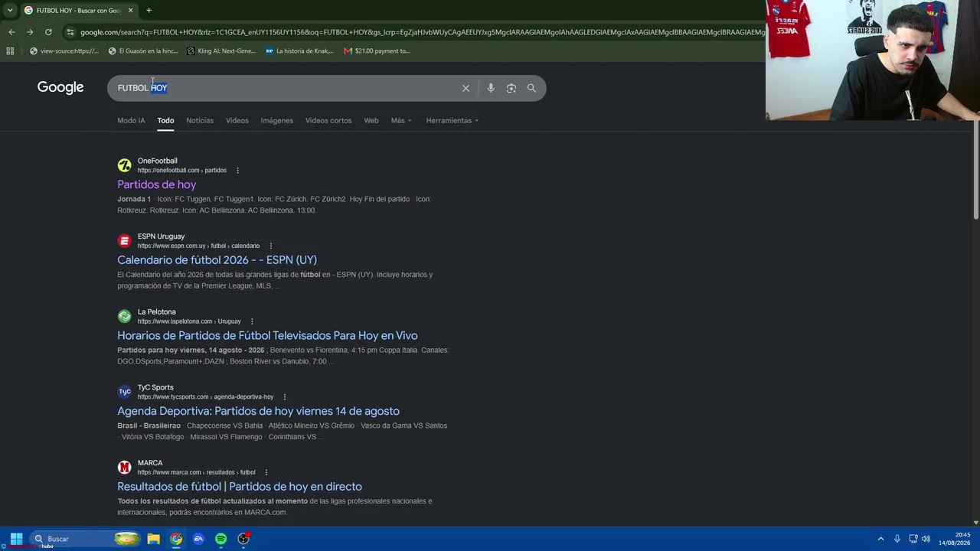The height and width of the screenshot is (551, 980).
Task: Open the volume control in system tray
Action: pyautogui.click(x=926, y=539)
